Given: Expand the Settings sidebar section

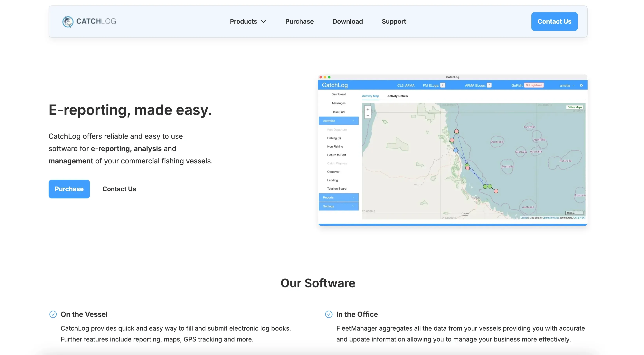Looking at the screenshot, I should tap(338, 206).
